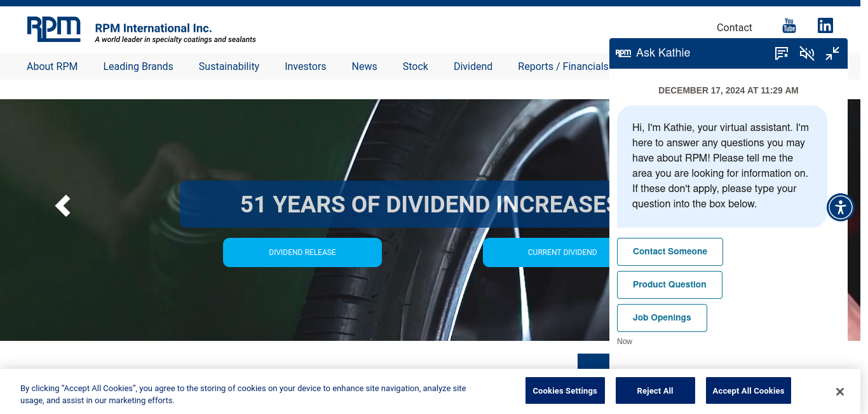The height and width of the screenshot is (414, 868).
Task: Click Kathie's greeting message bubble
Action: [x=722, y=166]
